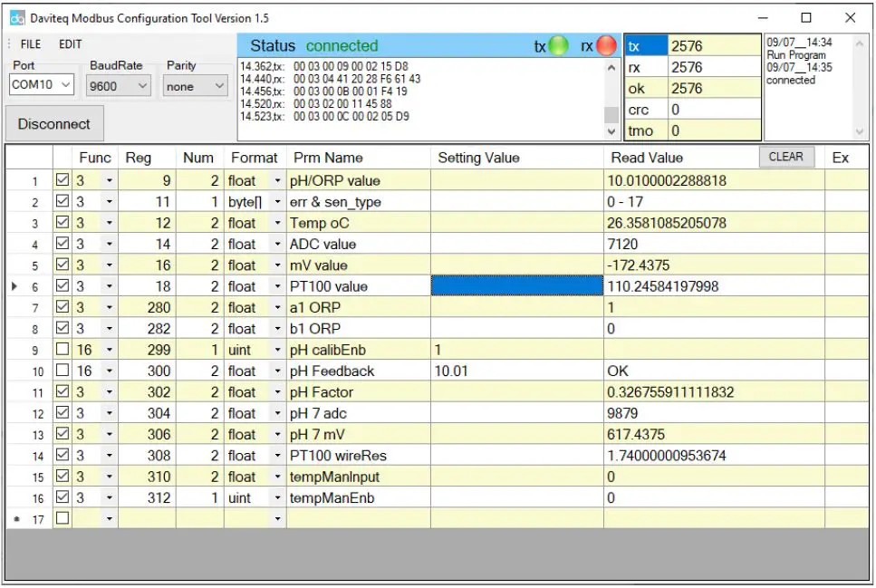
Task: Uncheck the pH/ORP value row checkbox
Action: (63, 180)
